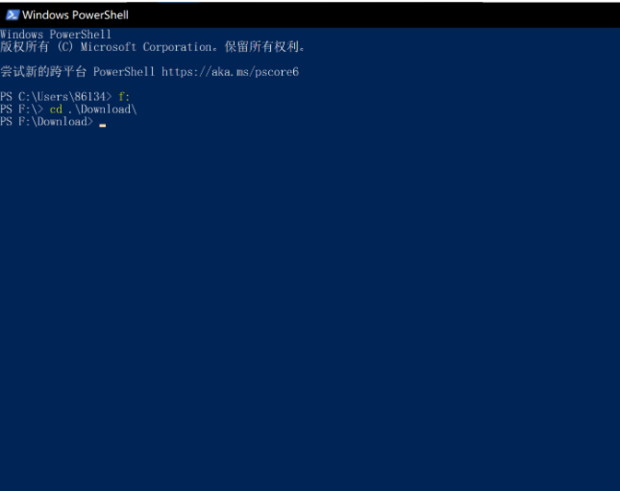The height and width of the screenshot is (491, 620).
Task: Click the first 'Windows PowerShell' banner line
Action: click(x=56, y=34)
